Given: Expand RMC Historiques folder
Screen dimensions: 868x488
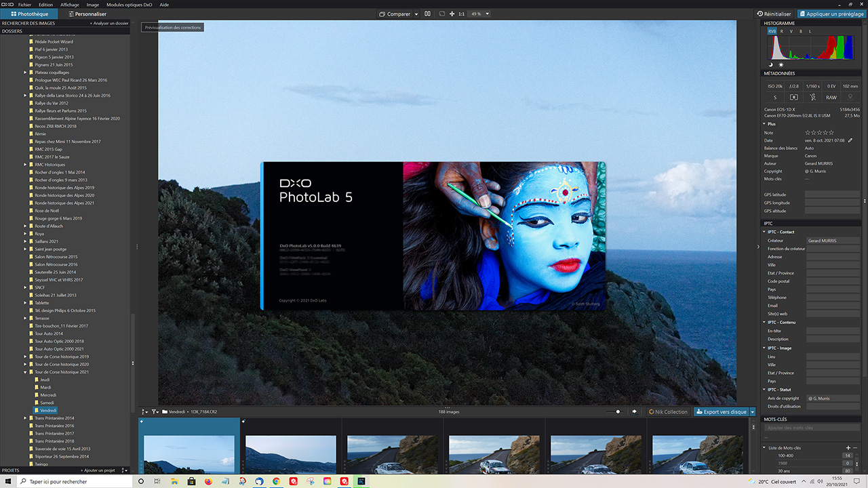Looking at the screenshot, I should [25, 165].
